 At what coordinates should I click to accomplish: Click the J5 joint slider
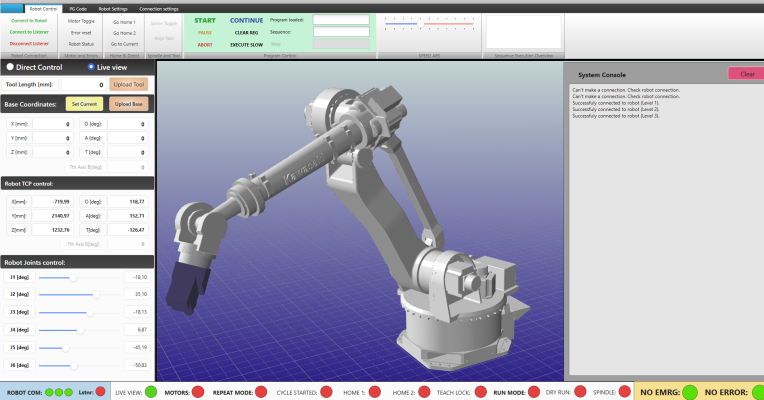click(x=79, y=348)
